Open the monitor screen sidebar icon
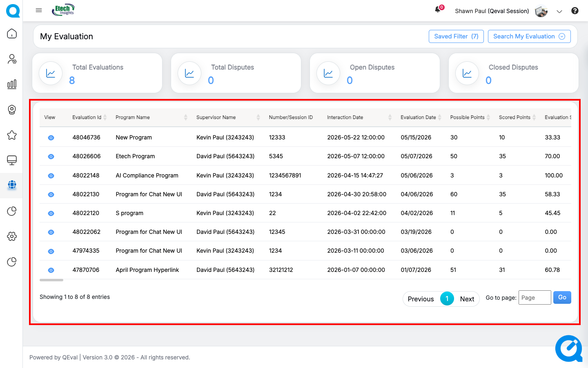Viewport: 588px width, 368px height. click(12, 160)
